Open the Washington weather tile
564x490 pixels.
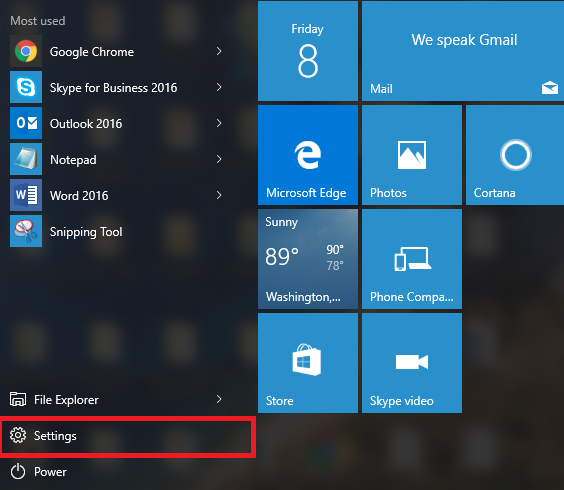point(308,259)
